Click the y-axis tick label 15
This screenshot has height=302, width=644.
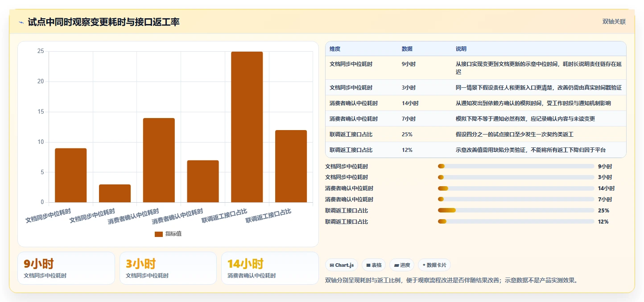coord(41,112)
